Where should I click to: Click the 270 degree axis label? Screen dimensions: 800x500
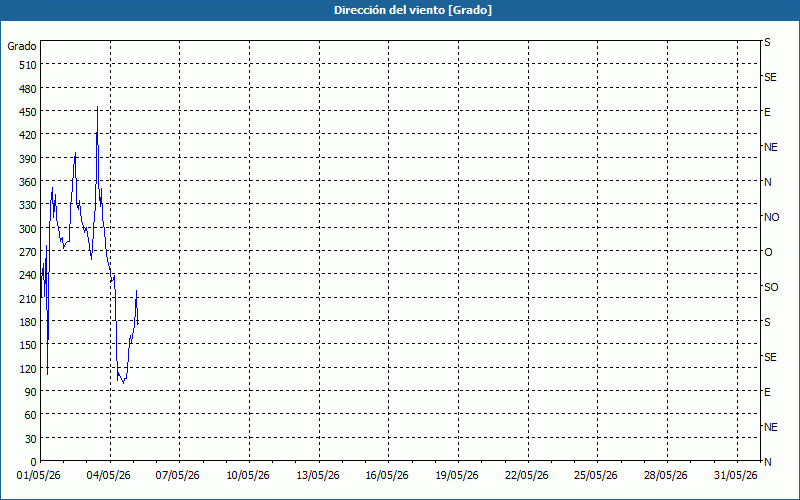tap(28, 252)
